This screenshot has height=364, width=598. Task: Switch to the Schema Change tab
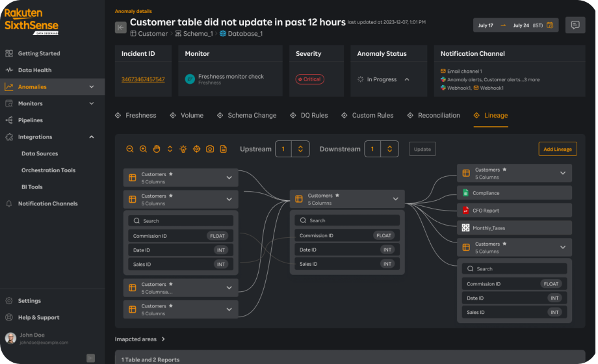click(x=247, y=116)
